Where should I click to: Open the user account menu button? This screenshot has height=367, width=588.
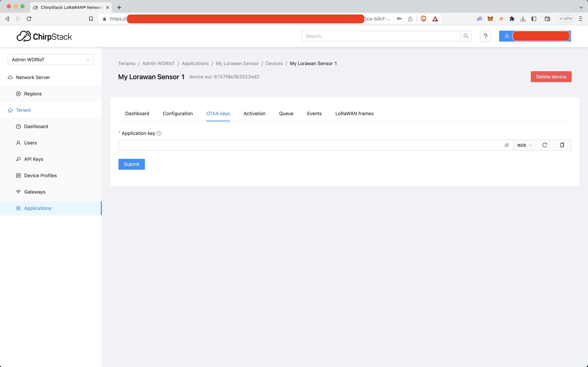535,36
